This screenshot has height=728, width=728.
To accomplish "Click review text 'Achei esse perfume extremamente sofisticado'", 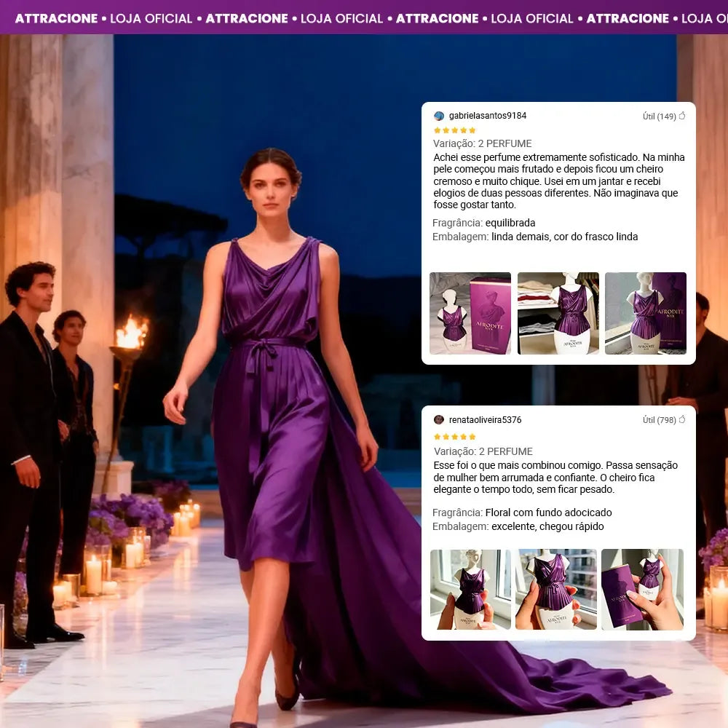I will pos(559,181).
